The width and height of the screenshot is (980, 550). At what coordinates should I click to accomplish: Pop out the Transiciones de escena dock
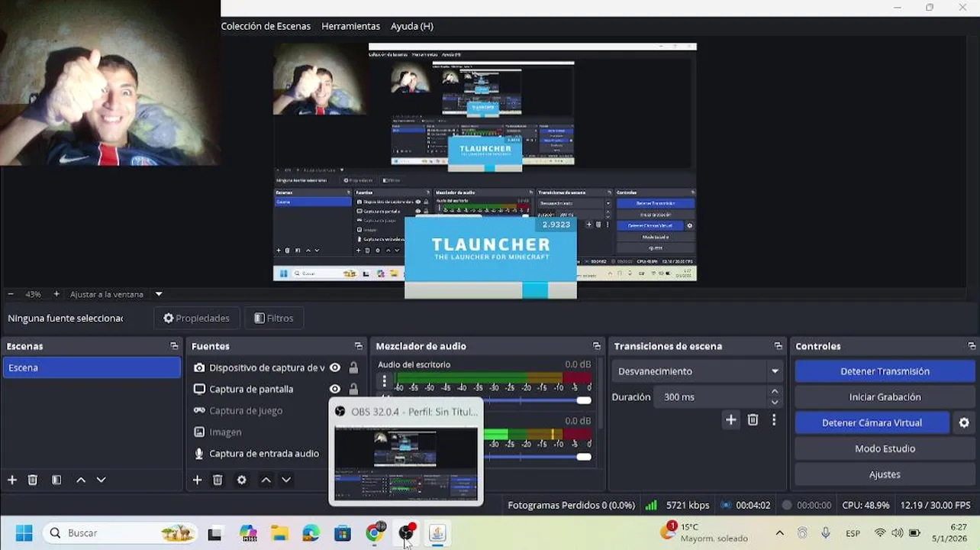[x=778, y=346]
